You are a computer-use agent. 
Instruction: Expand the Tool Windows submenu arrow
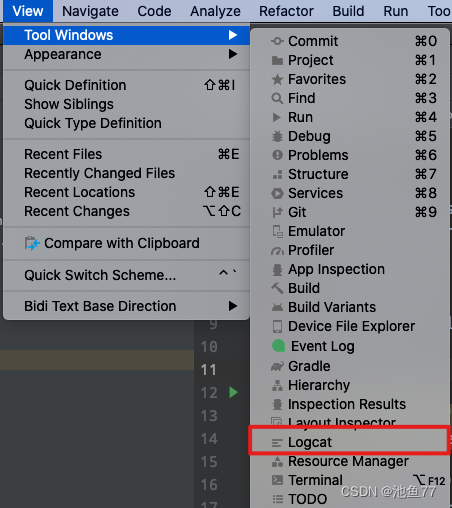233,35
